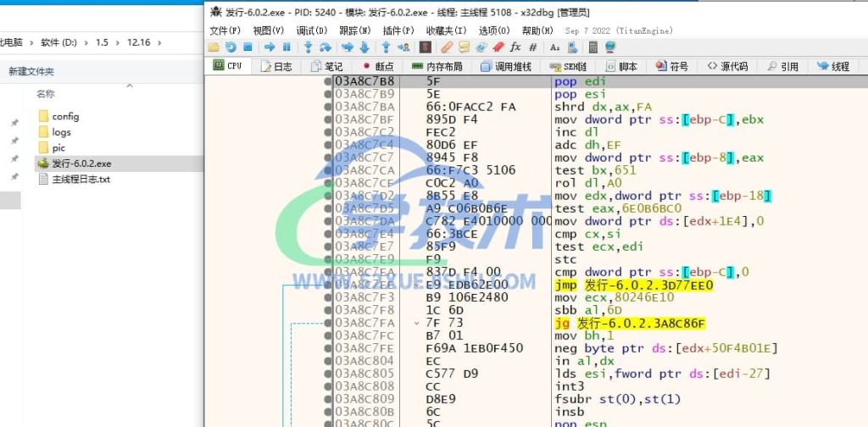The width and height of the screenshot is (868, 427).
Task: Switch to the 断点 tab
Action: pos(378,66)
